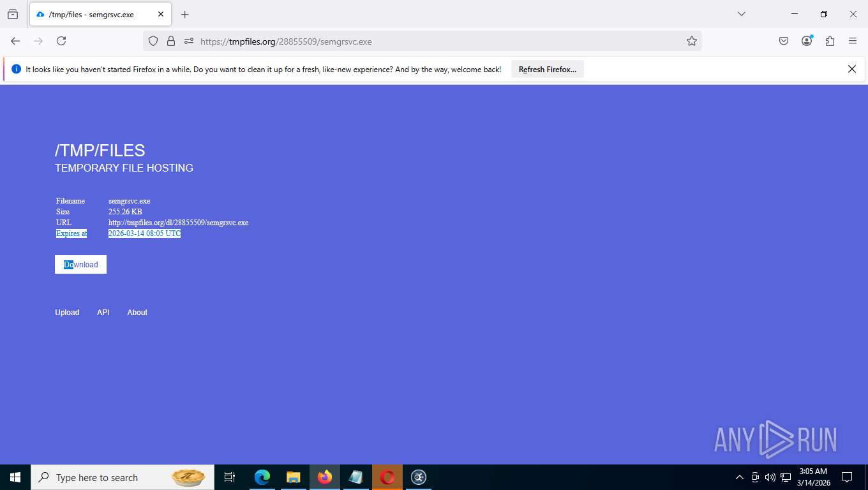Close the semgrsvc.exe tab
The height and width of the screenshot is (490, 868).
[x=161, y=14]
